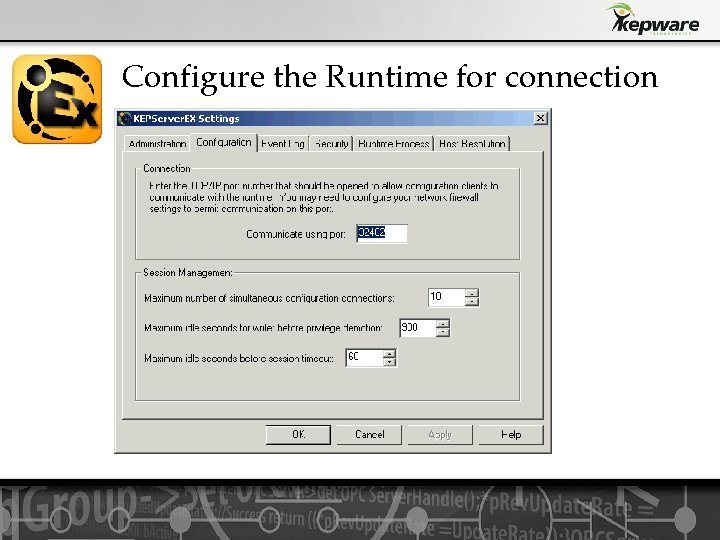The image size is (720, 540).
Task: Click the Connection group label
Action: (167, 169)
